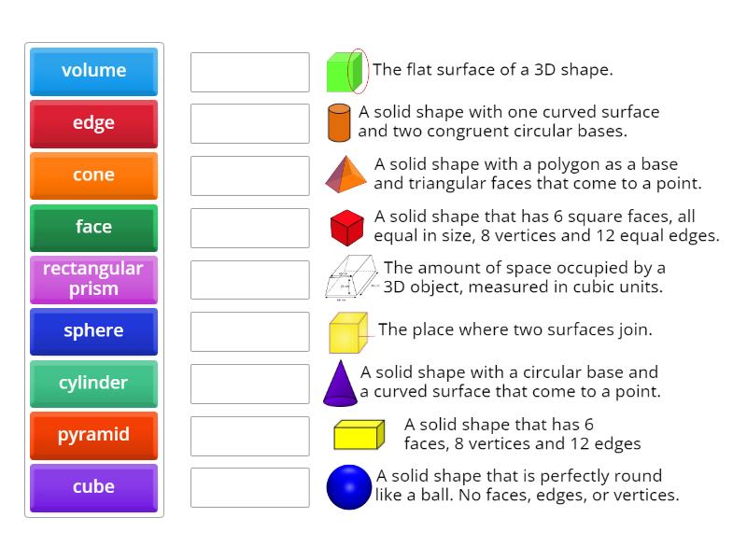
Task: Click the empty box beside the cylinder definition
Action: [249, 123]
